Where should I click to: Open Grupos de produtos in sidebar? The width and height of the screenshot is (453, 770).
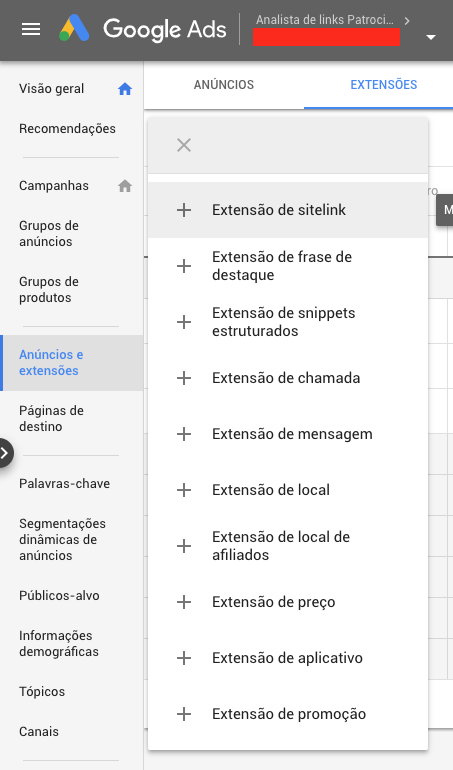[x=49, y=289]
